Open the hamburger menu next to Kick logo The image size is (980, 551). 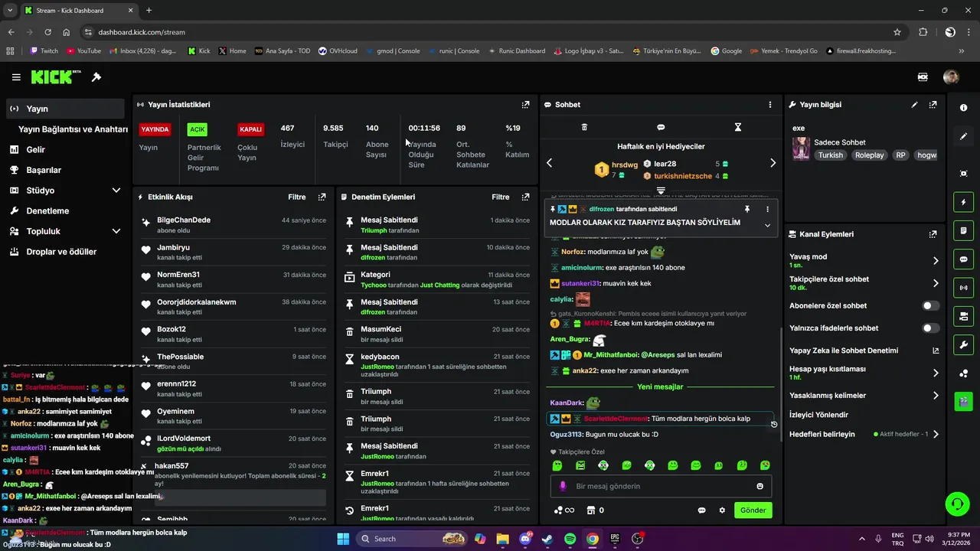coord(16,77)
